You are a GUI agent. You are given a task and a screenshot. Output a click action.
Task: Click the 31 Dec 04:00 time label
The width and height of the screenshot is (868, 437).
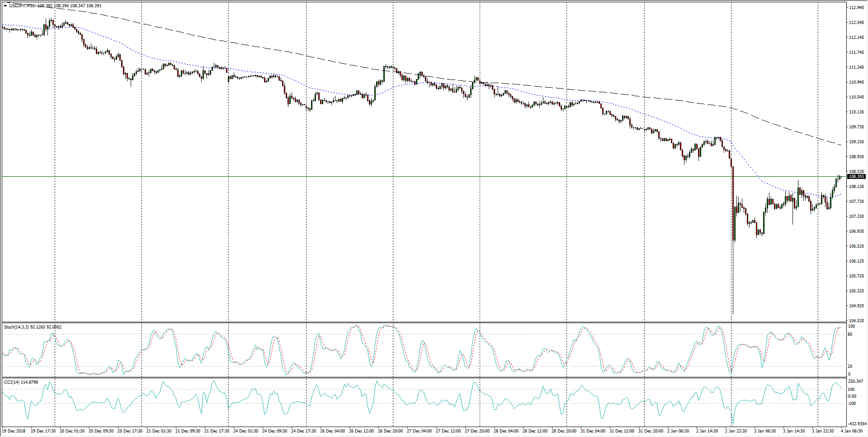[x=593, y=431]
